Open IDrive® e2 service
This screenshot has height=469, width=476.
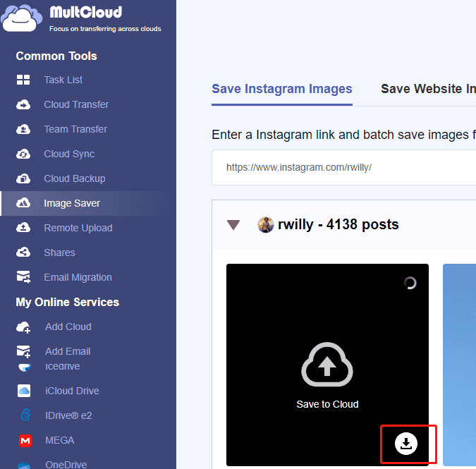(x=68, y=415)
